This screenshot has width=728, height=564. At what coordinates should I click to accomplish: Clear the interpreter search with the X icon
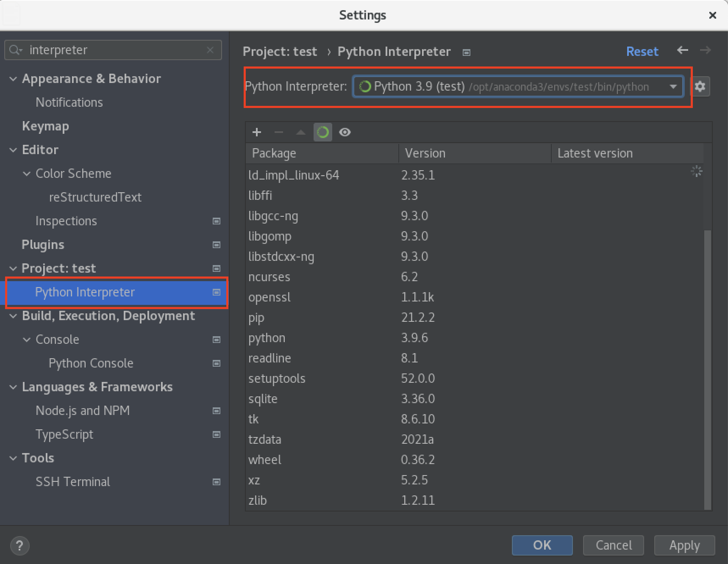(210, 50)
